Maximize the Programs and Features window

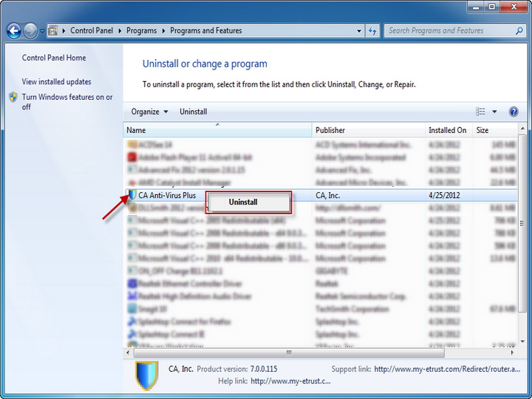coord(491,7)
